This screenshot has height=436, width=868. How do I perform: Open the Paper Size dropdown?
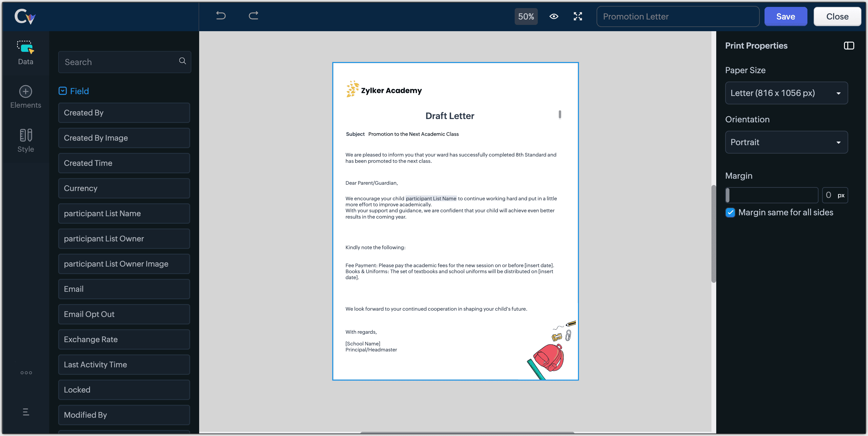click(x=786, y=93)
